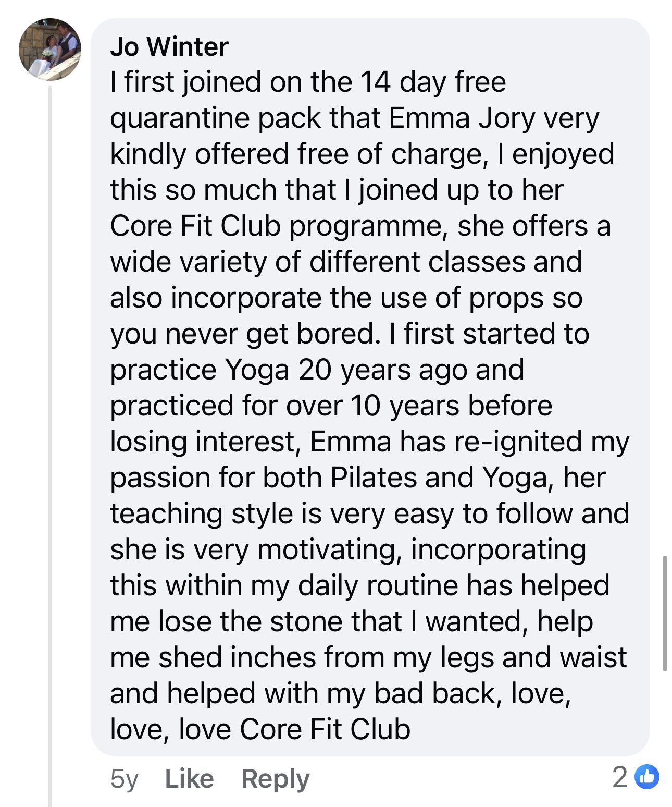This screenshot has width=672, height=807.
Task: Click the Jo Winter commenter name
Action: pyautogui.click(x=169, y=47)
